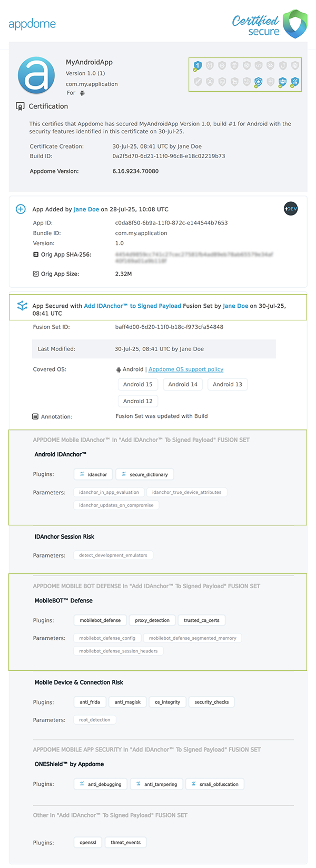This screenshot has width=316, height=868.
Task: Select the Android 12 chip
Action: pyautogui.click(x=137, y=401)
